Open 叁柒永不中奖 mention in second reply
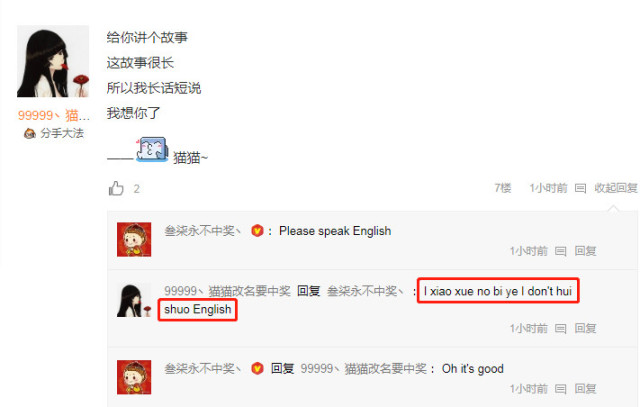This screenshot has width=640, height=407. (365, 291)
